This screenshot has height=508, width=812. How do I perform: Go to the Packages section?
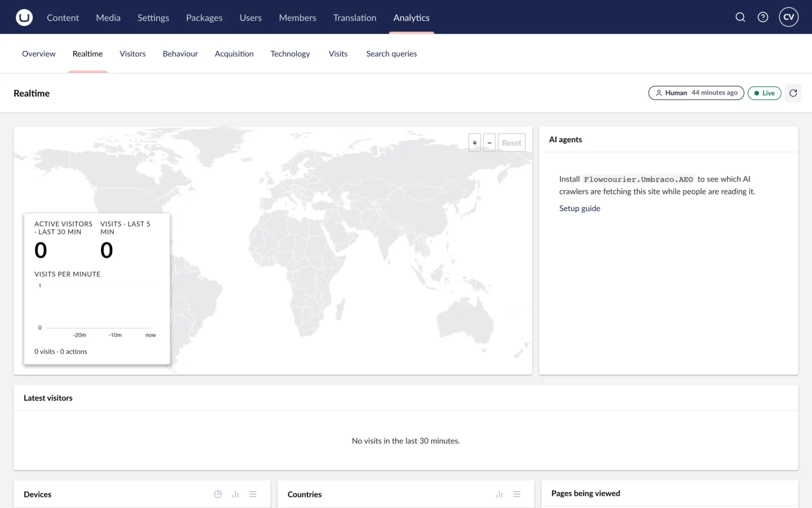pyautogui.click(x=204, y=18)
